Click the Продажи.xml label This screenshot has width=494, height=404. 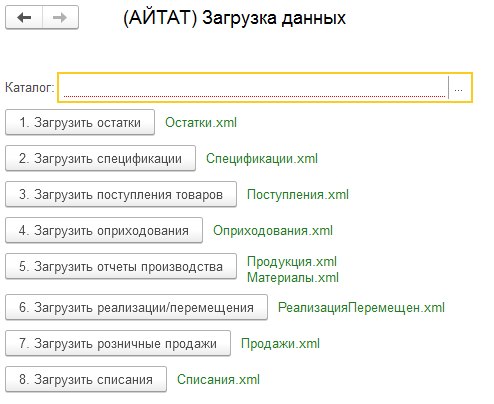pyautogui.click(x=280, y=343)
